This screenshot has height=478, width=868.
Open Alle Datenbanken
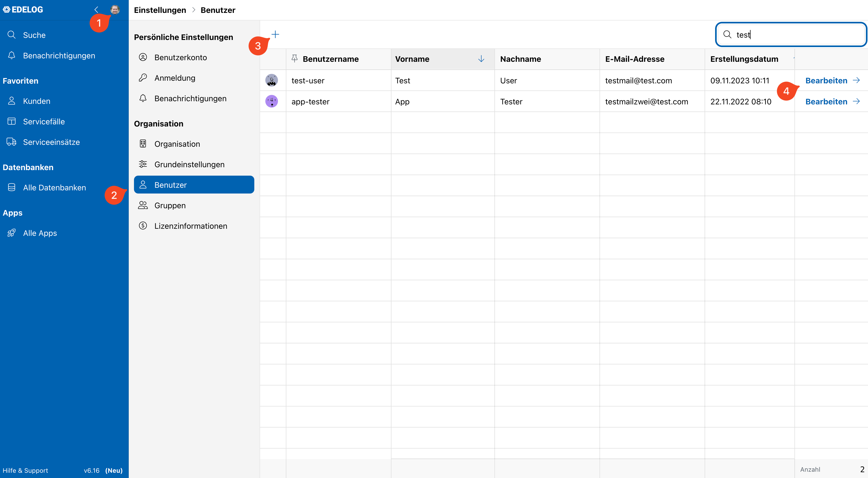point(64,187)
